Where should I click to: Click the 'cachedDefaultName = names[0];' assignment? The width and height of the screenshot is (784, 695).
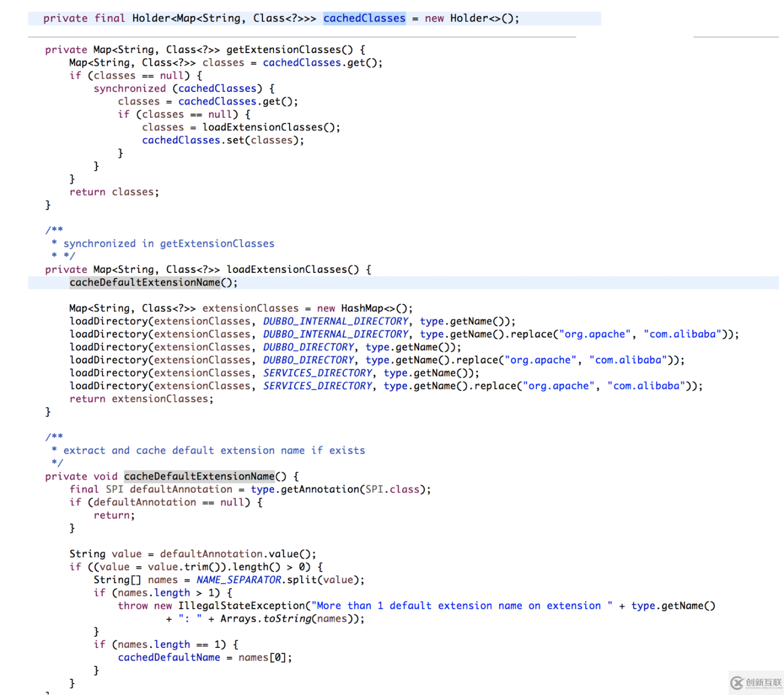coord(205,657)
